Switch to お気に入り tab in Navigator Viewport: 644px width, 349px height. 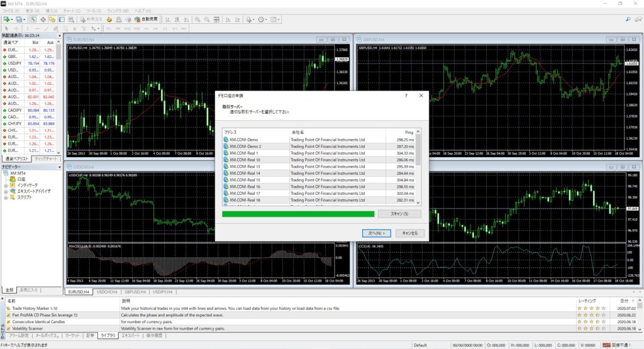[x=29, y=290]
